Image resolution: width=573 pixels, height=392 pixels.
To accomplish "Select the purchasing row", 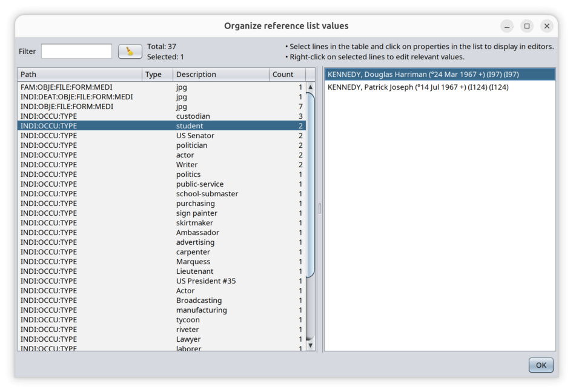I will (x=162, y=204).
